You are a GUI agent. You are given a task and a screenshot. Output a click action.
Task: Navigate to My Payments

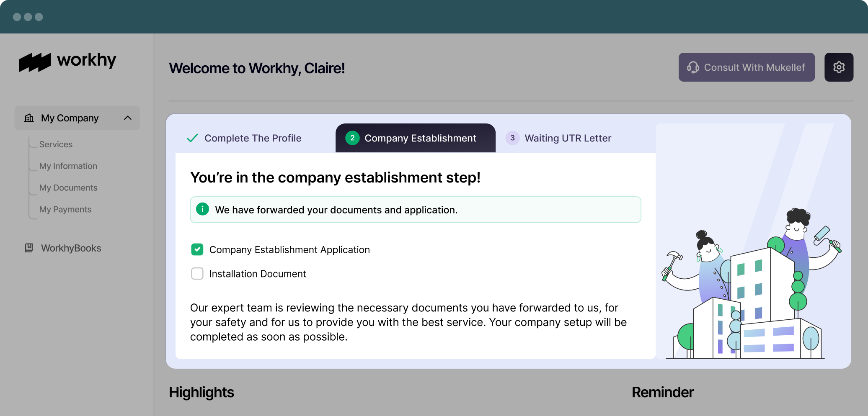tap(65, 210)
